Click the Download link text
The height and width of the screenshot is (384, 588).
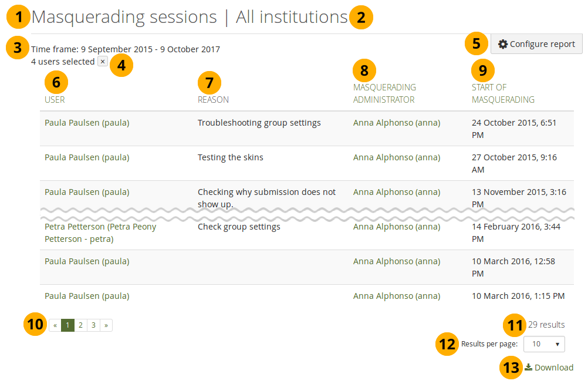tap(554, 368)
